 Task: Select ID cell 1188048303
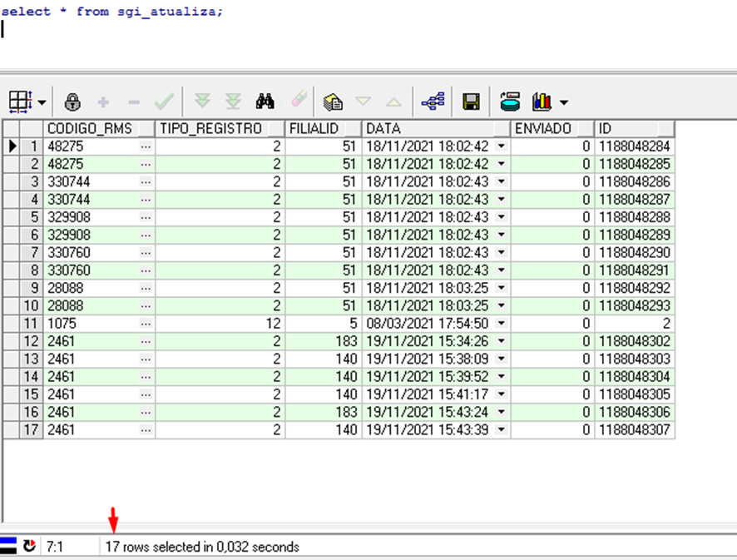pyautogui.click(x=635, y=359)
